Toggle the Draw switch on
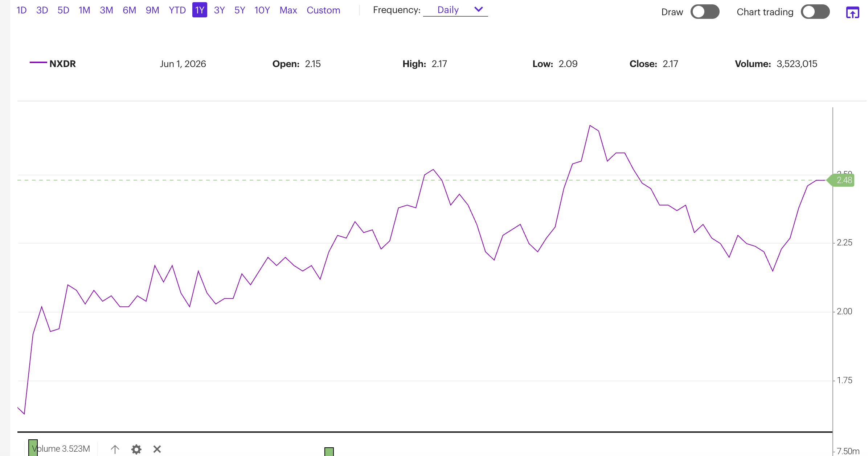868x456 pixels. tap(705, 12)
